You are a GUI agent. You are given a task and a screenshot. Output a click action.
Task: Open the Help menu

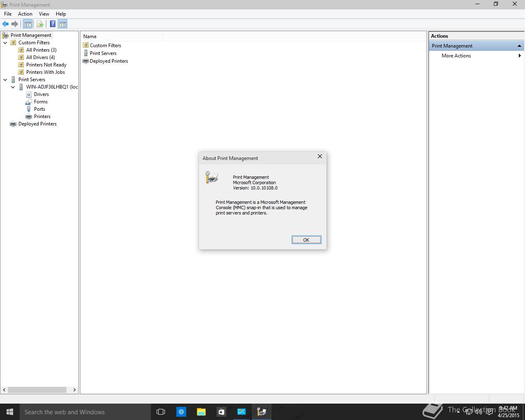[61, 14]
